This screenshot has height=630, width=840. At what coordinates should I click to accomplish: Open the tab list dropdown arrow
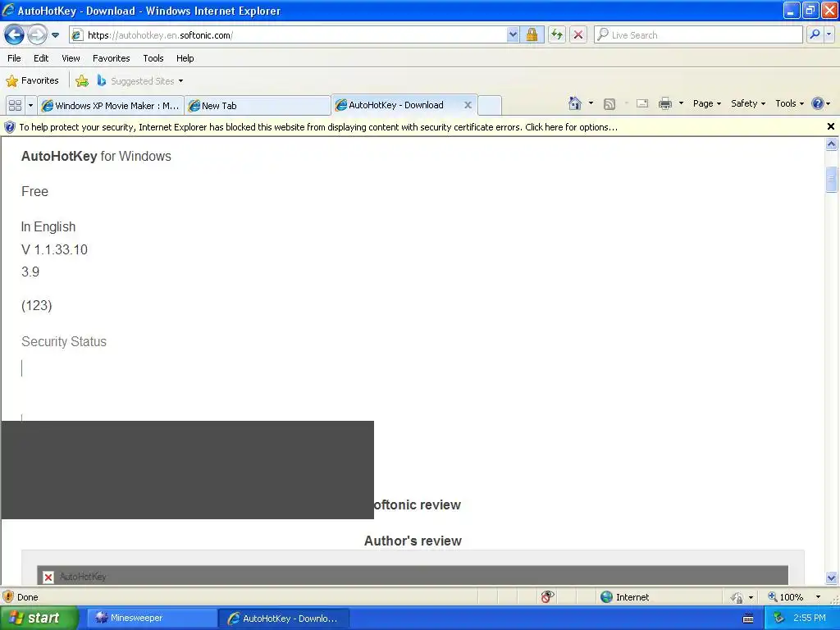pyautogui.click(x=30, y=106)
